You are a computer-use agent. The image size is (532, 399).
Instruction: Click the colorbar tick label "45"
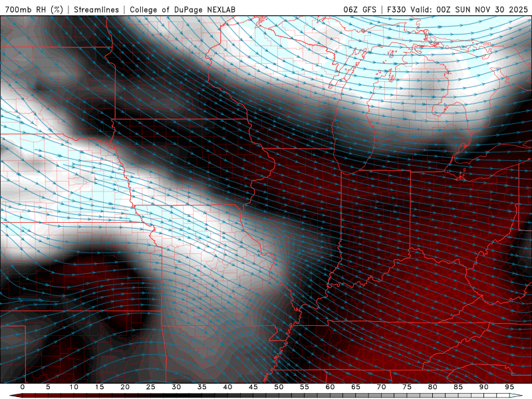pos(253,387)
